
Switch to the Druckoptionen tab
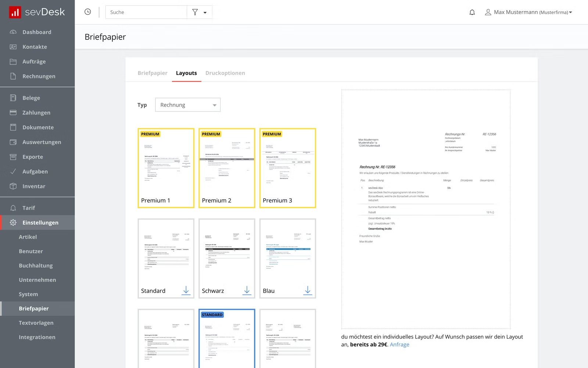point(225,73)
